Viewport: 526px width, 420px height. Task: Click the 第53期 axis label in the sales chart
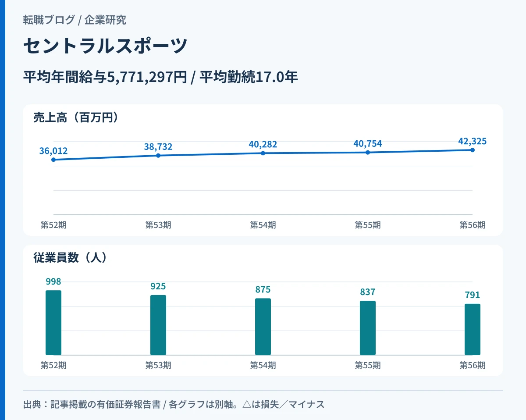(158, 225)
